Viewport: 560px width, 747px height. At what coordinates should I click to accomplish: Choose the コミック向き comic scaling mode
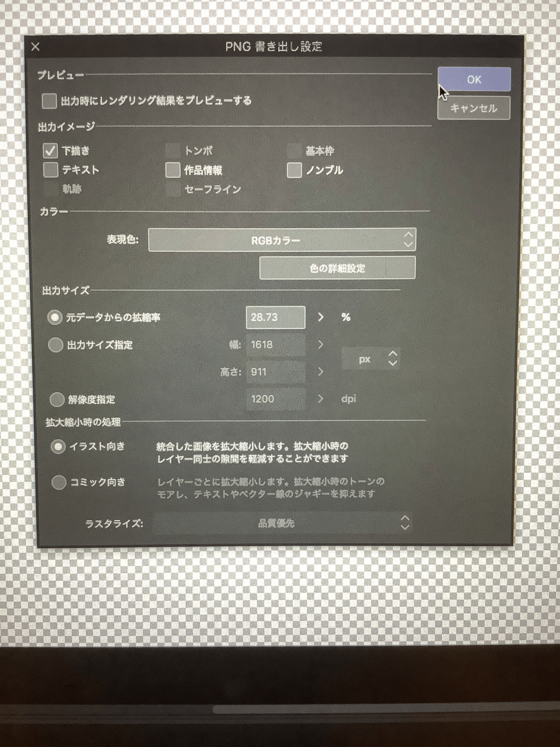58,482
